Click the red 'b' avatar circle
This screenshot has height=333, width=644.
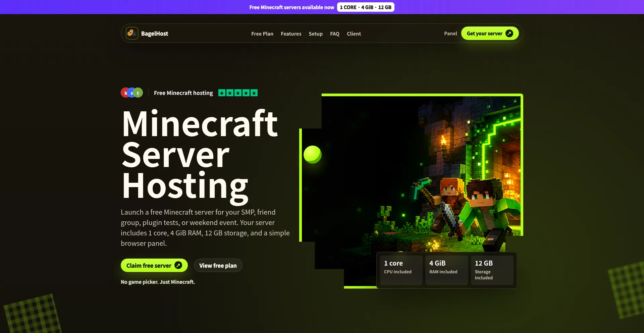tap(125, 93)
